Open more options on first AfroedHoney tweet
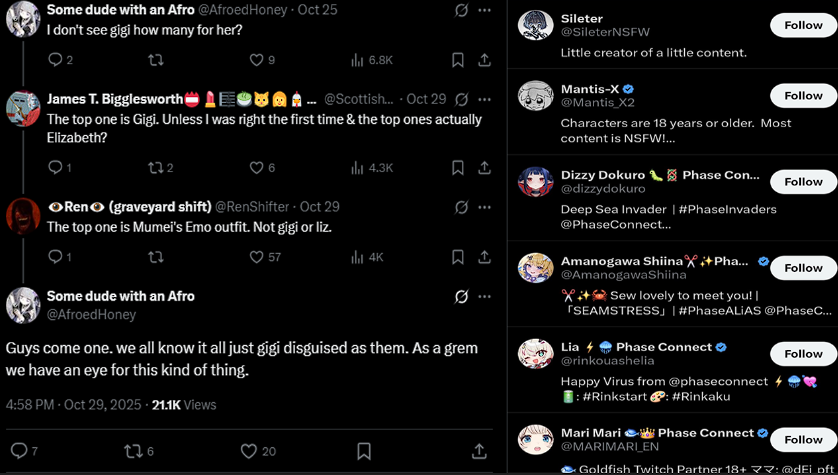 [485, 10]
